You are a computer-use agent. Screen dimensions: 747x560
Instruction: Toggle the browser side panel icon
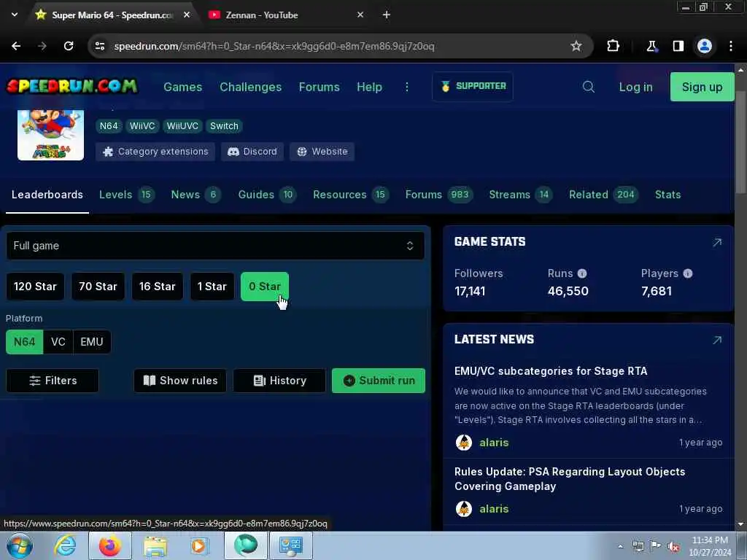tap(678, 46)
